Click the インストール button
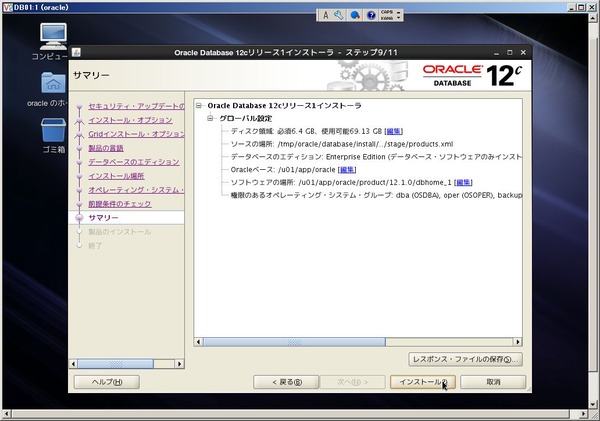 pyautogui.click(x=423, y=382)
